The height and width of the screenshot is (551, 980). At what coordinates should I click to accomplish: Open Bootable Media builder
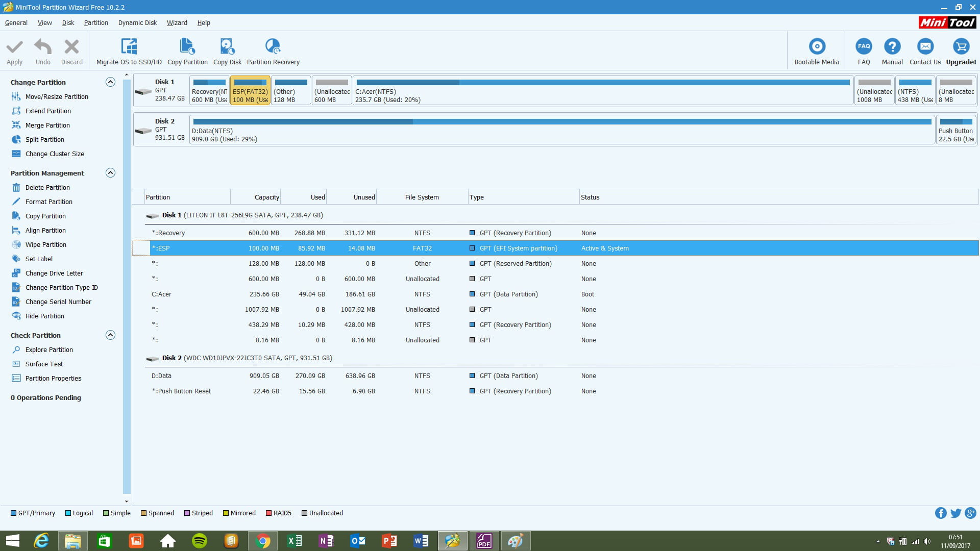click(817, 52)
